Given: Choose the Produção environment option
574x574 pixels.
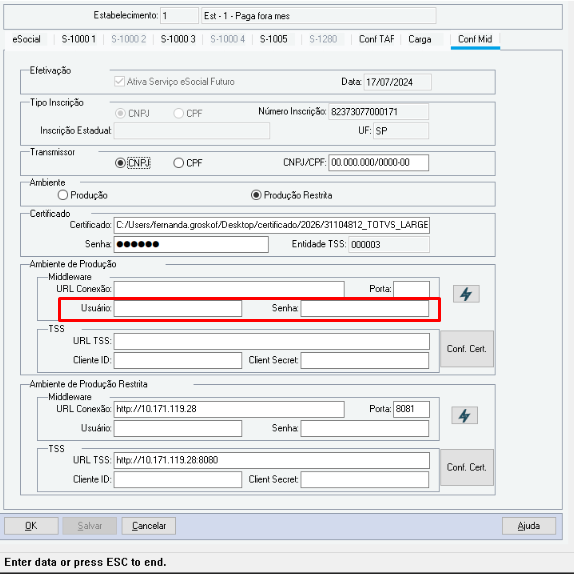Looking at the screenshot, I should (63, 195).
